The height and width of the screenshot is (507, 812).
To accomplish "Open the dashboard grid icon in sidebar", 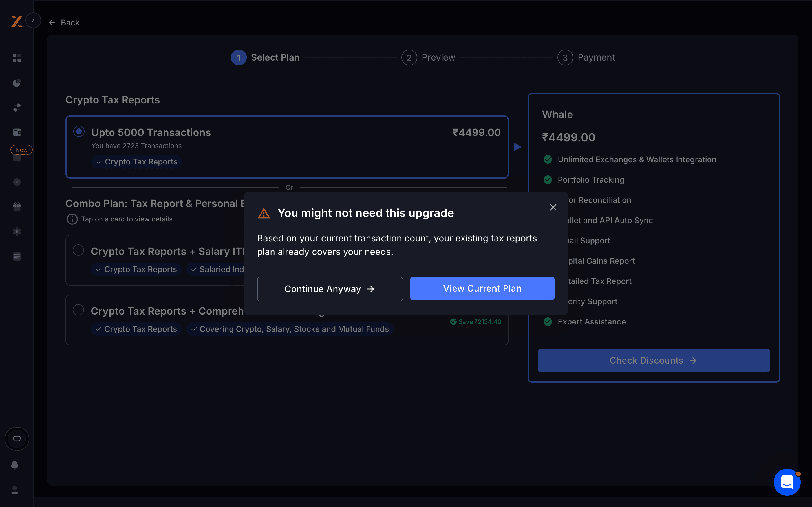I will pos(17,58).
